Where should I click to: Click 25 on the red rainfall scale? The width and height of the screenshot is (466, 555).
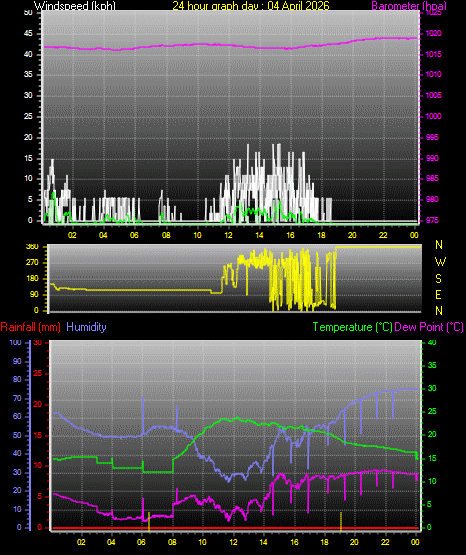38,373
